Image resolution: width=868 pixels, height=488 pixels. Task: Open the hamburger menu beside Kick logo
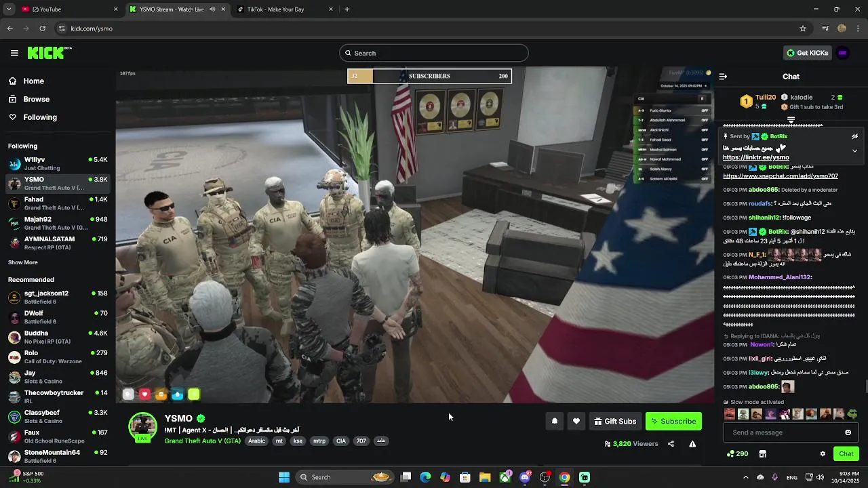(14, 53)
